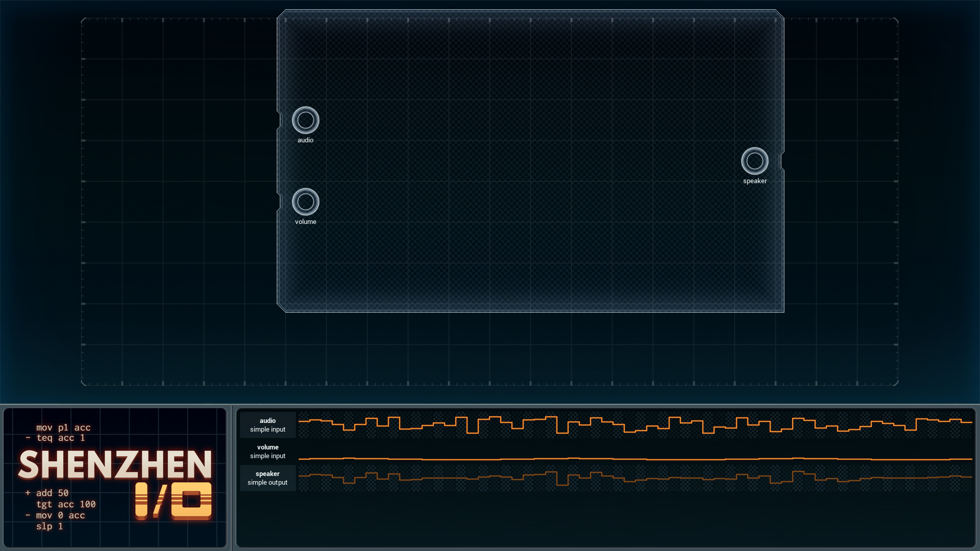Click the 'audio' pin label text
Screen dimensions: 980x551
click(305, 140)
